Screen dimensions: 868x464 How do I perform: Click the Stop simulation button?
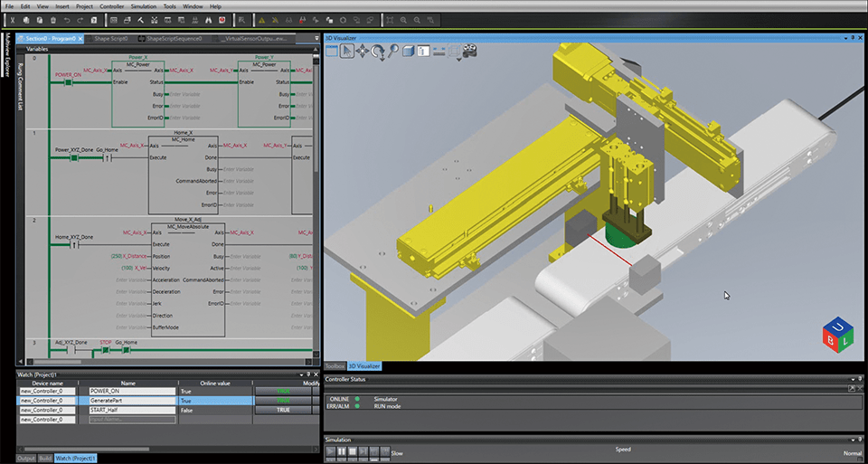click(352, 452)
